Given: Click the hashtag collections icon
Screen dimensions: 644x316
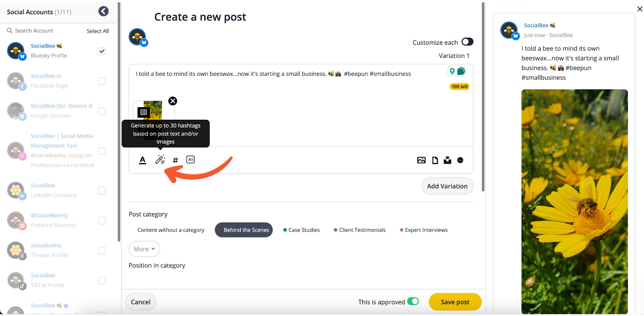Looking at the screenshot, I should point(175,160).
